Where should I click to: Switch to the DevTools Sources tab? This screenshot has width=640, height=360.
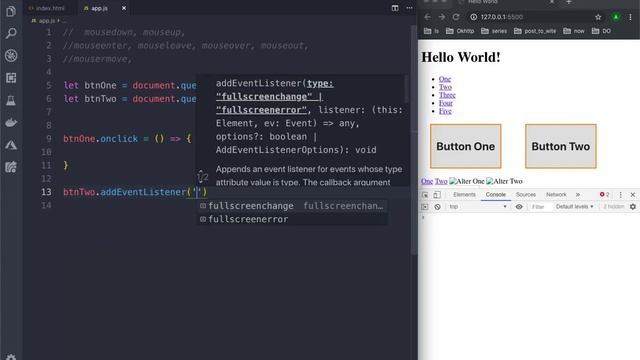point(526,195)
